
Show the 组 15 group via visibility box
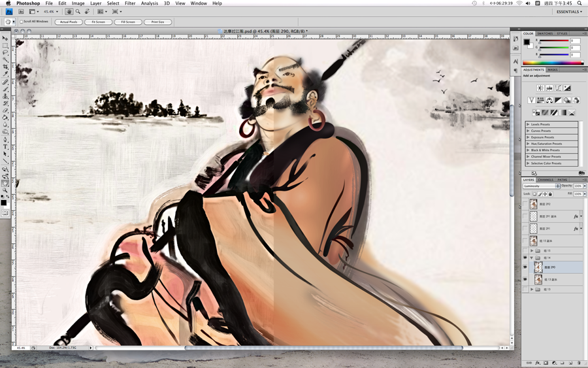pos(525,250)
